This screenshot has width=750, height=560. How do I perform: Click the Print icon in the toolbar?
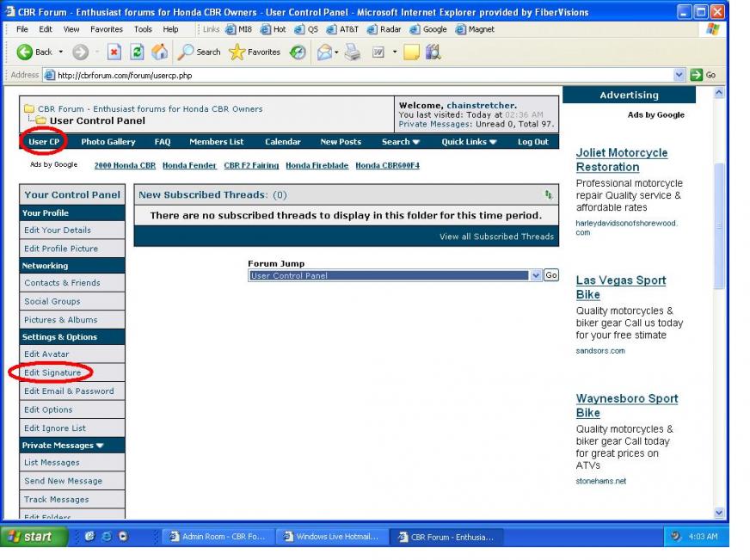(x=352, y=52)
